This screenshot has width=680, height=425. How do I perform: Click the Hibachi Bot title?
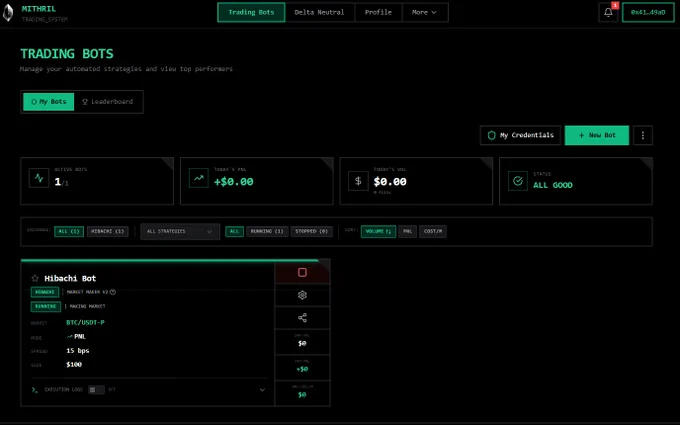point(70,278)
